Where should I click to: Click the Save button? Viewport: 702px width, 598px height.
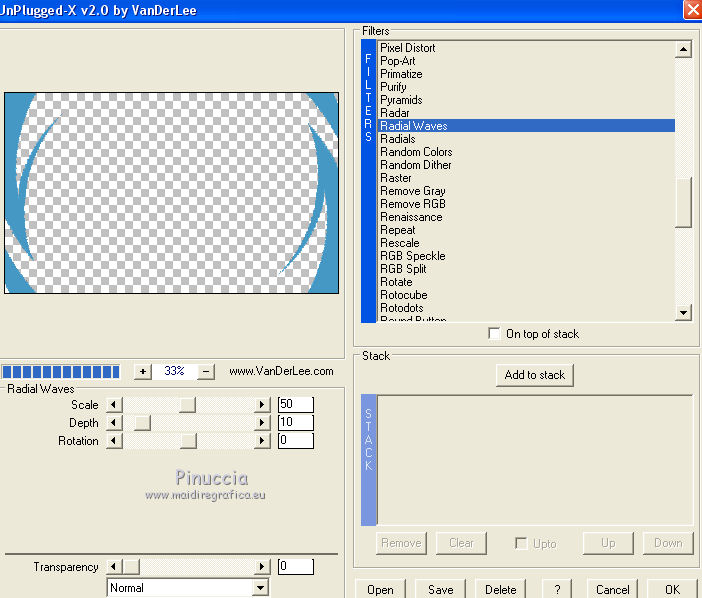click(441, 589)
